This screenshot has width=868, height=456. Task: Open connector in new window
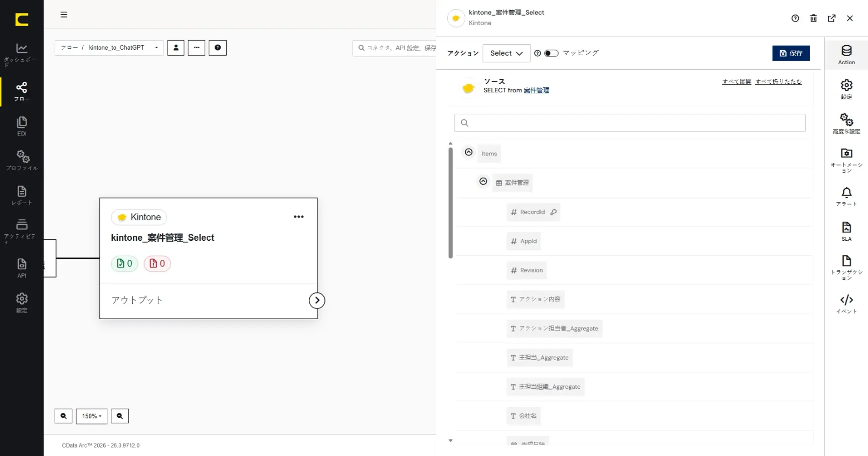point(832,19)
